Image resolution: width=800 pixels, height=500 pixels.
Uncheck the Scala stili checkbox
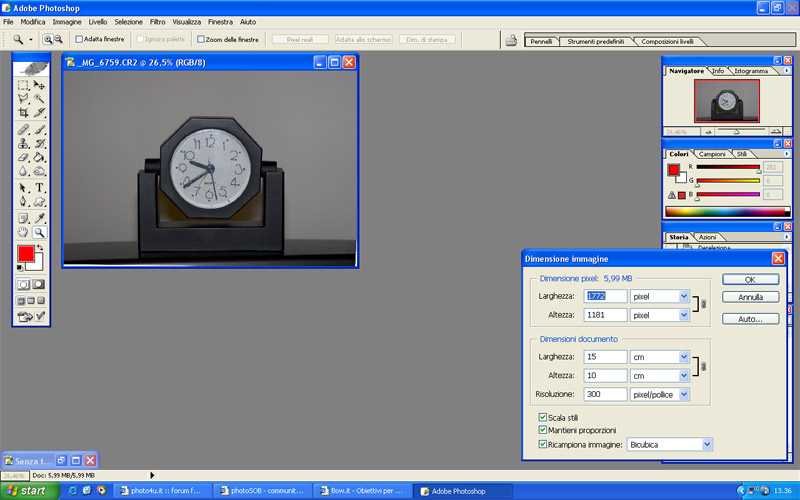pos(543,418)
